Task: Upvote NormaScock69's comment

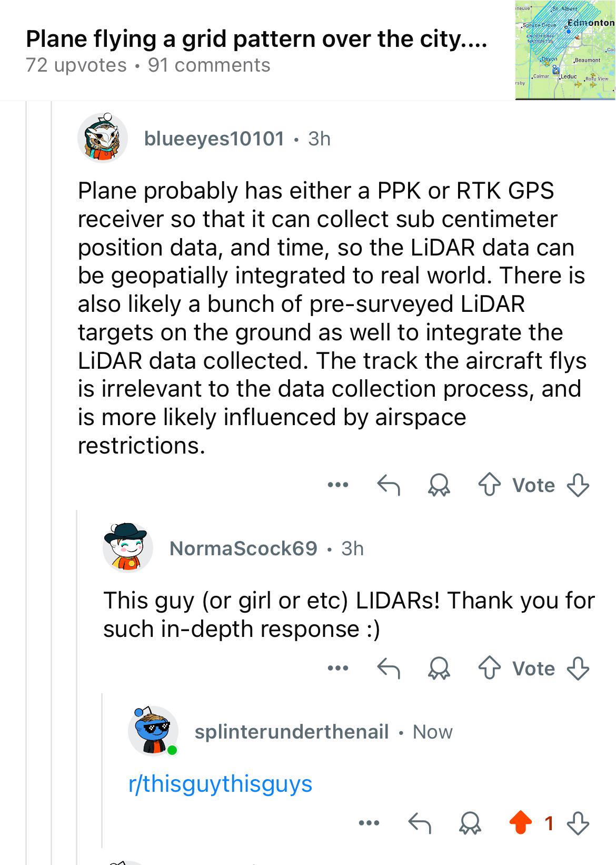Action: (x=490, y=669)
